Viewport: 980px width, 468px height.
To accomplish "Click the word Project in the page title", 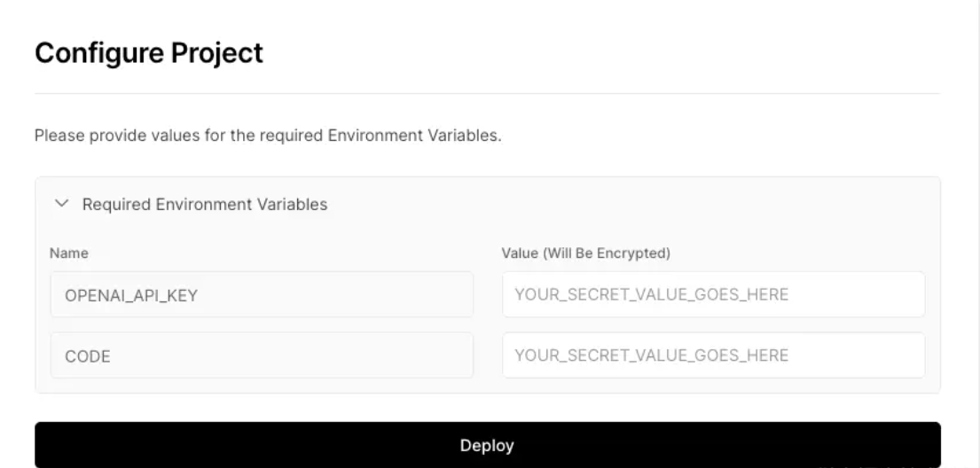I will [x=217, y=53].
